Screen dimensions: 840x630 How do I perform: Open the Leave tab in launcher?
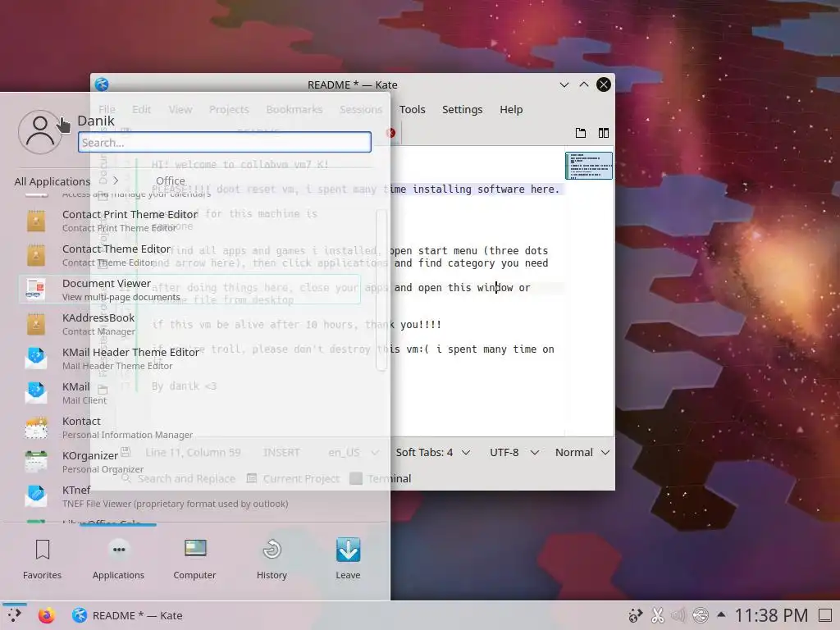pos(348,559)
